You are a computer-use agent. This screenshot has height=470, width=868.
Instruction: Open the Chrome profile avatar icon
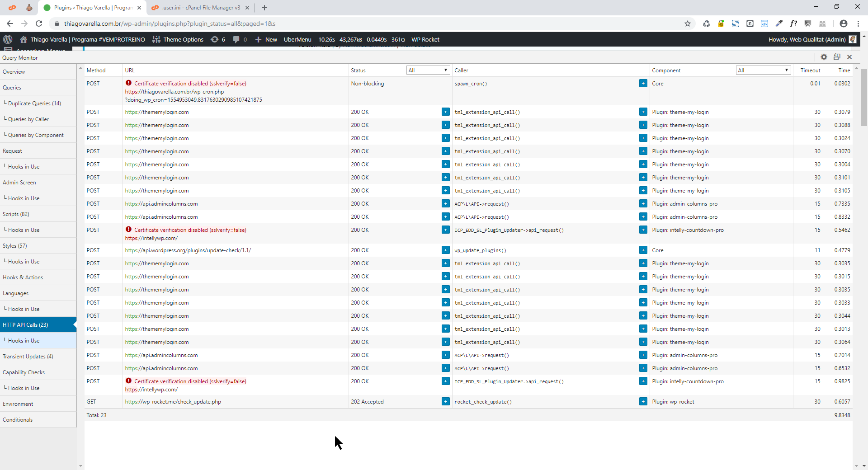point(844,23)
